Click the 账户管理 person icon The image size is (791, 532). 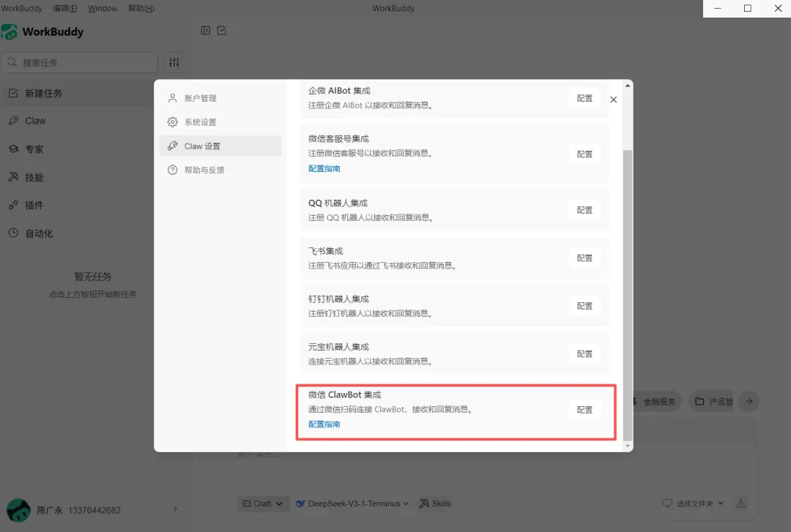click(x=173, y=98)
